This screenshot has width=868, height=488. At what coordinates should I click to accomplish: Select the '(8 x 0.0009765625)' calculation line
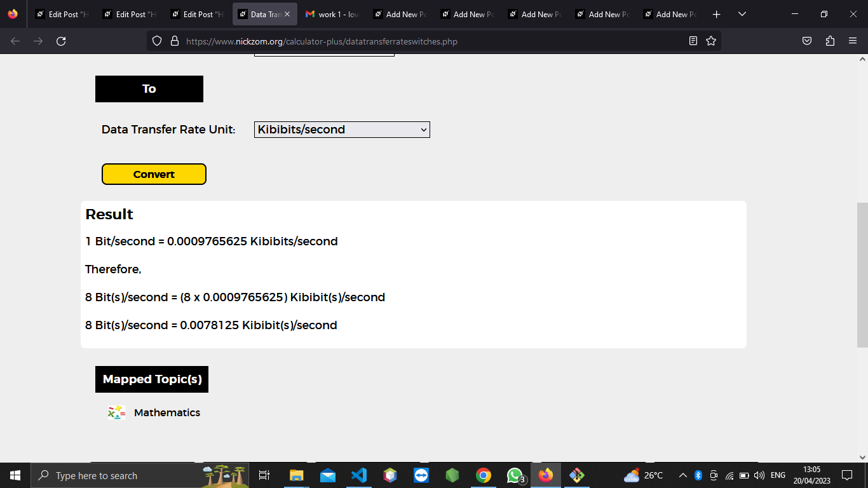235,297
